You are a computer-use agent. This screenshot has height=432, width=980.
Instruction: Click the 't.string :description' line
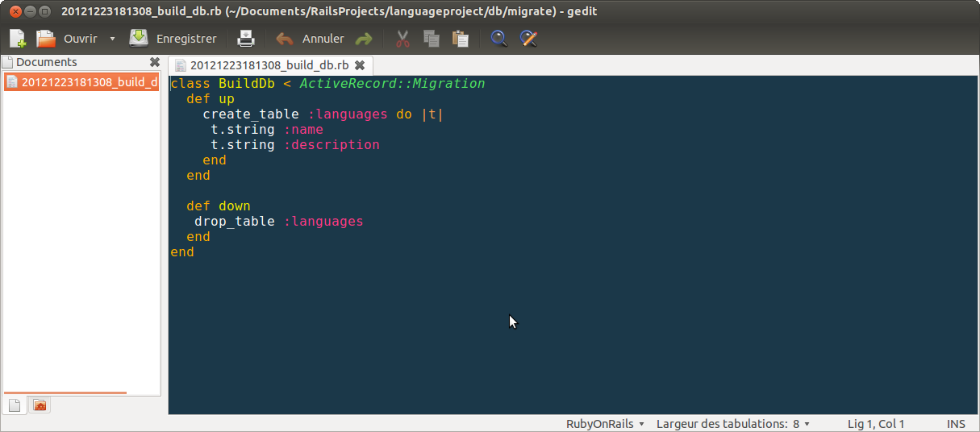click(x=295, y=145)
